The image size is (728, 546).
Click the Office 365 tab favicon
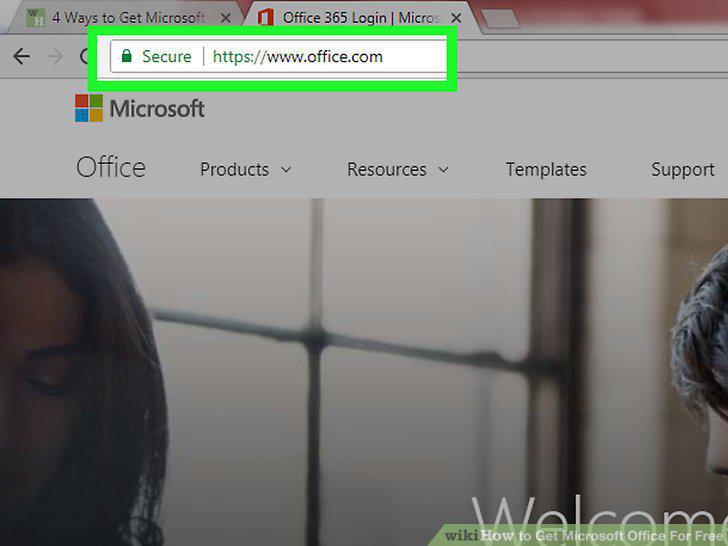265,18
